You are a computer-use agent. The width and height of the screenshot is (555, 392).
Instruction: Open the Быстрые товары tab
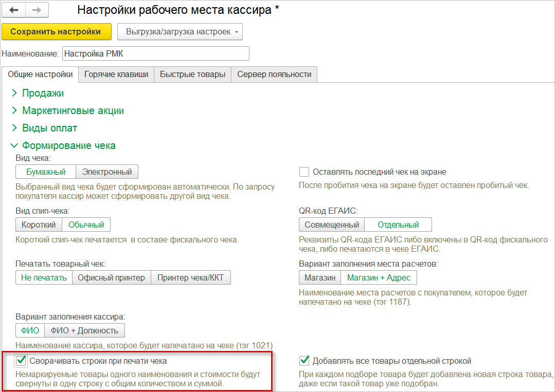point(192,74)
